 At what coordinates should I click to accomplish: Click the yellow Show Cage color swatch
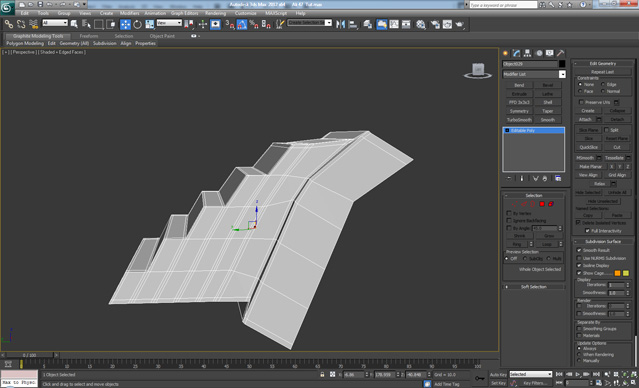626,273
